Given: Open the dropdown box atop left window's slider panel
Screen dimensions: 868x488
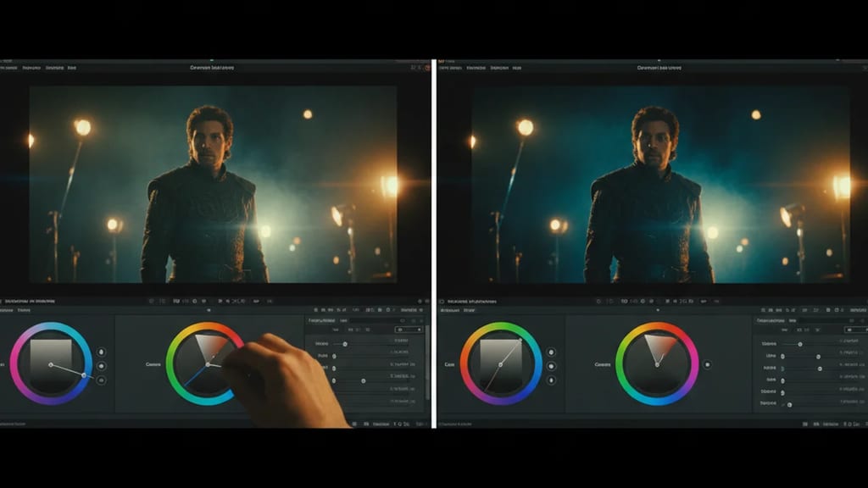Looking at the screenshot, I should (x=409, y=330).
